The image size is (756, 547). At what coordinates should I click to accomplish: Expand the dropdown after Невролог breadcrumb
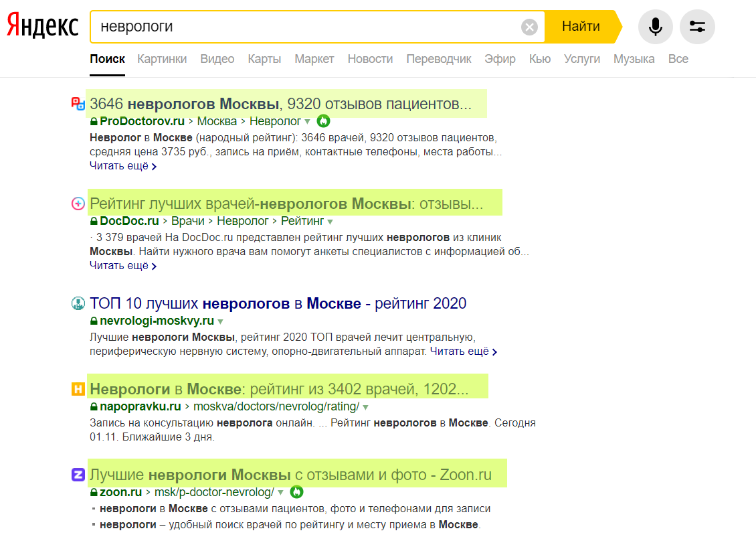[307, 121]
